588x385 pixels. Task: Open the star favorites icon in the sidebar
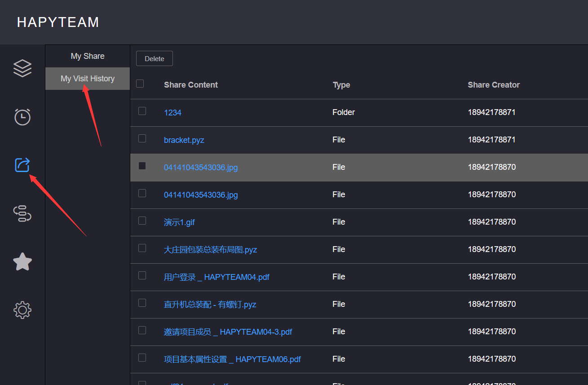pos(22,261)
